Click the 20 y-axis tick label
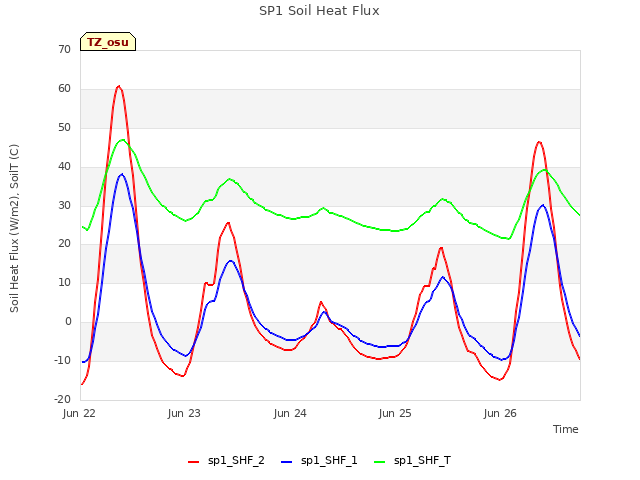The image size is (640, 480). pyautogui.click(x=64, y=244)
